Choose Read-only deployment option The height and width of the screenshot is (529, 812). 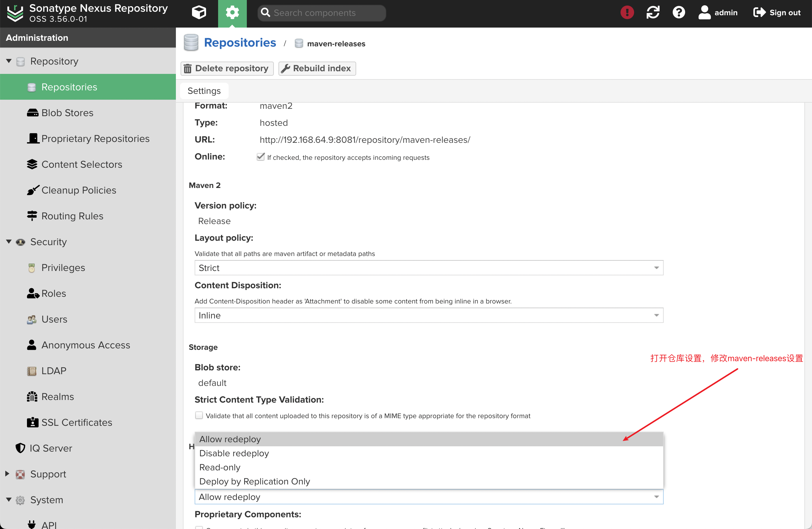tap(429, 467)
